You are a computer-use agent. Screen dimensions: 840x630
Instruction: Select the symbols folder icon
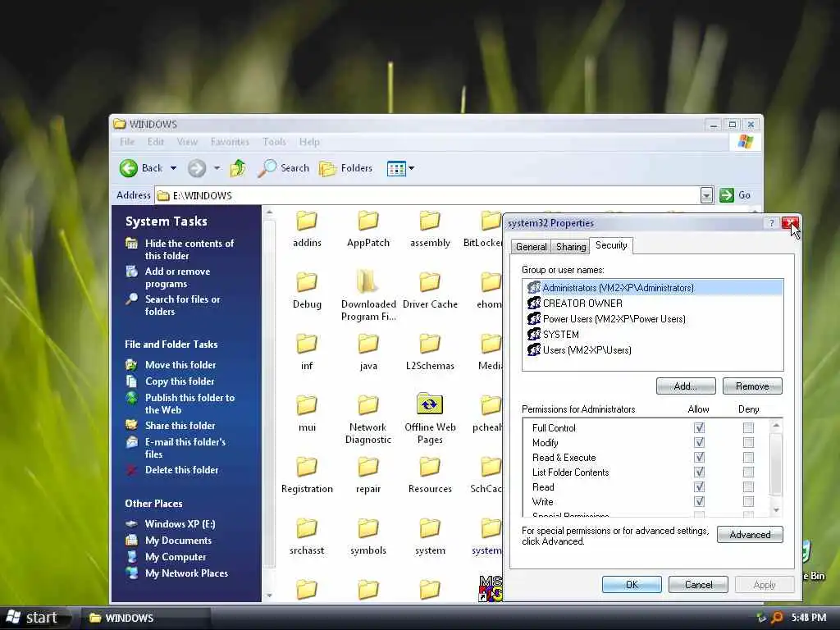click(x=368, y=528)
